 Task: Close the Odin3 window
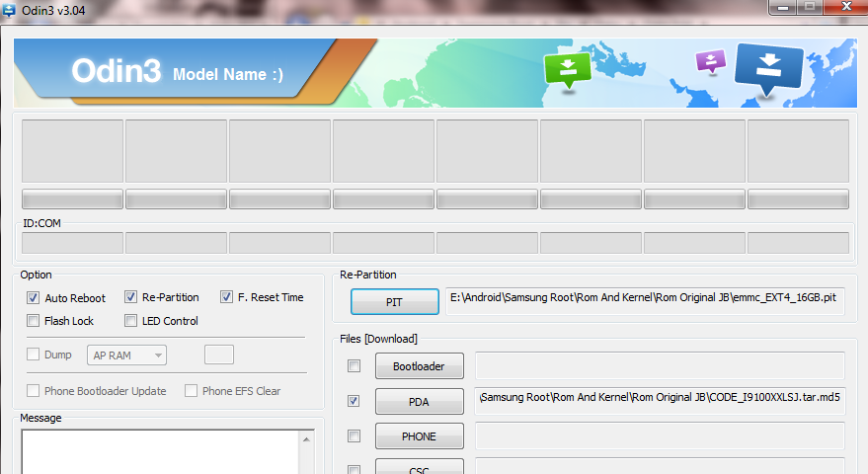(846, 7)
